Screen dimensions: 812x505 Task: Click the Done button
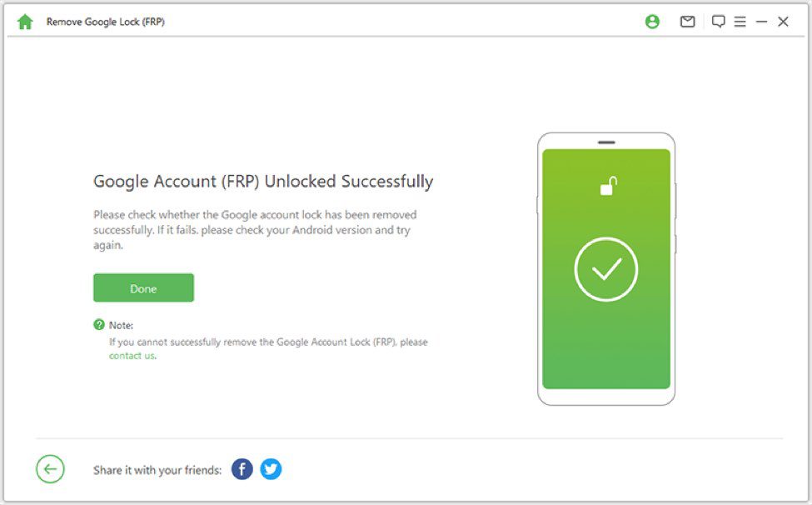143,287
